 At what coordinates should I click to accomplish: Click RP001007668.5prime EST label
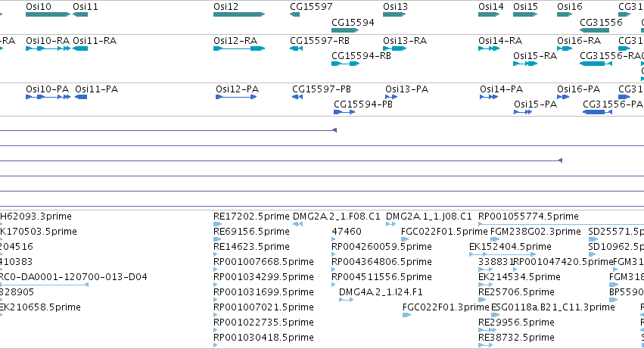click(x=263, y=262)
